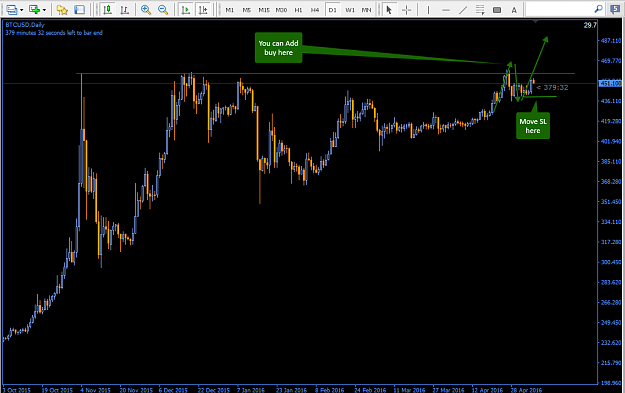Select the H1 timeframe
Screen dimensions: 625x393
point(298,10)
